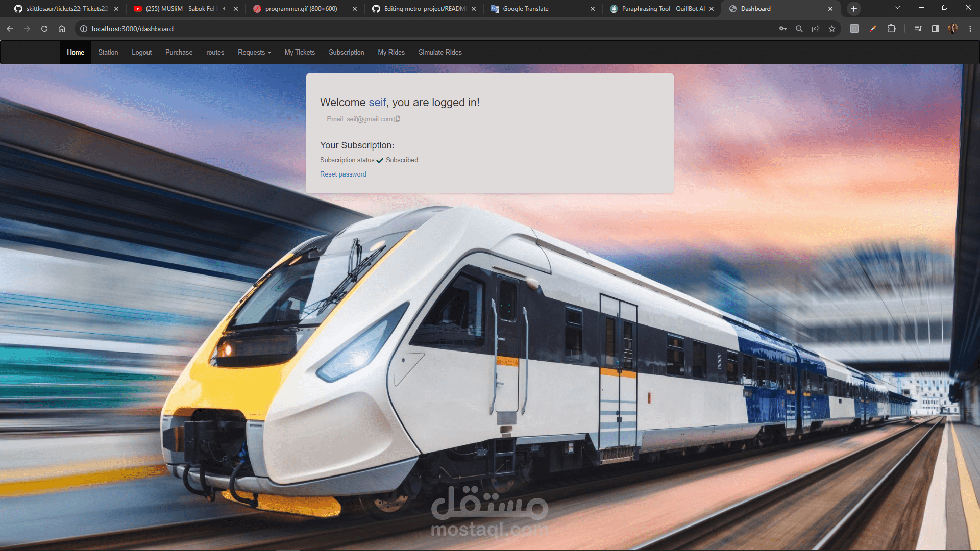Open the Subscription nav item
Viewport: 980px width, 551px height.
pos(346,52)
